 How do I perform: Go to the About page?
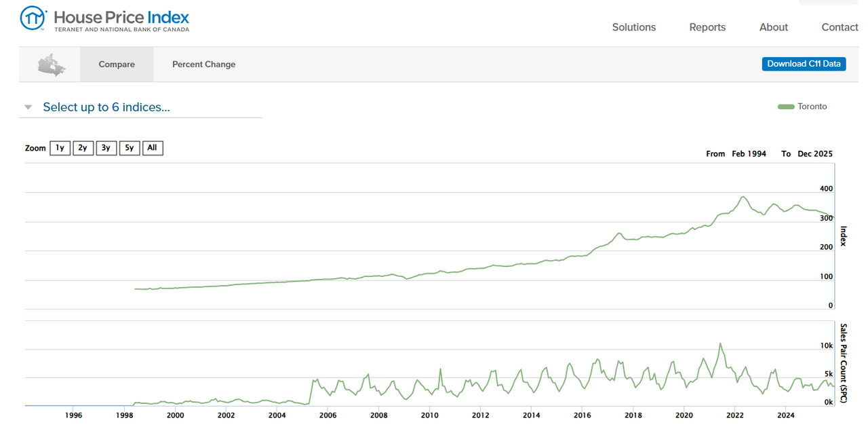[x=773, y=27]
